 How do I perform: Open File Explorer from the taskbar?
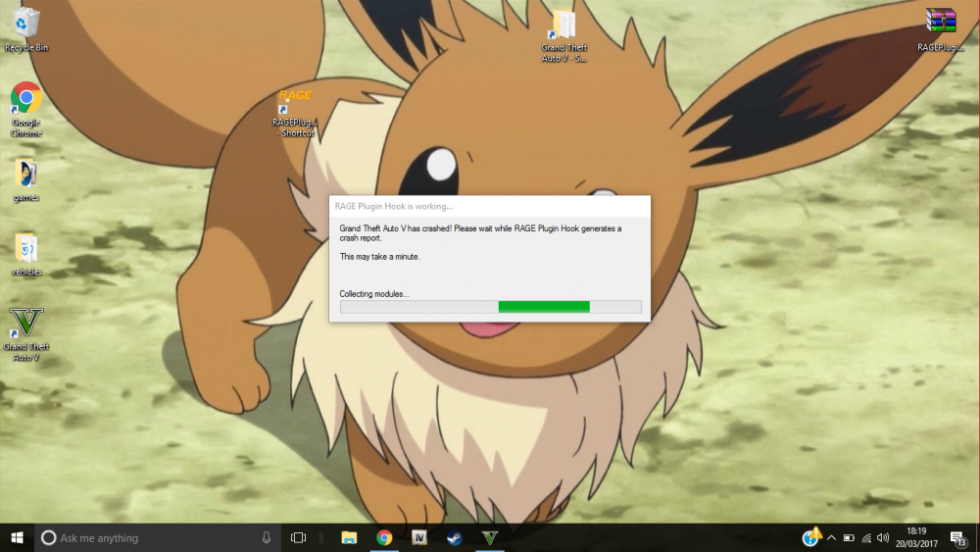click(x=349, y=537)
